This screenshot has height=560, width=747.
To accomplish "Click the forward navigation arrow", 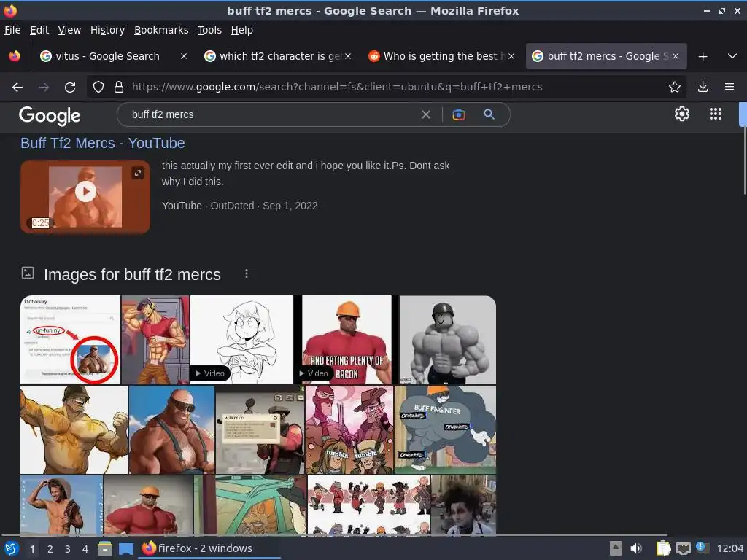I will pos(44,87).
